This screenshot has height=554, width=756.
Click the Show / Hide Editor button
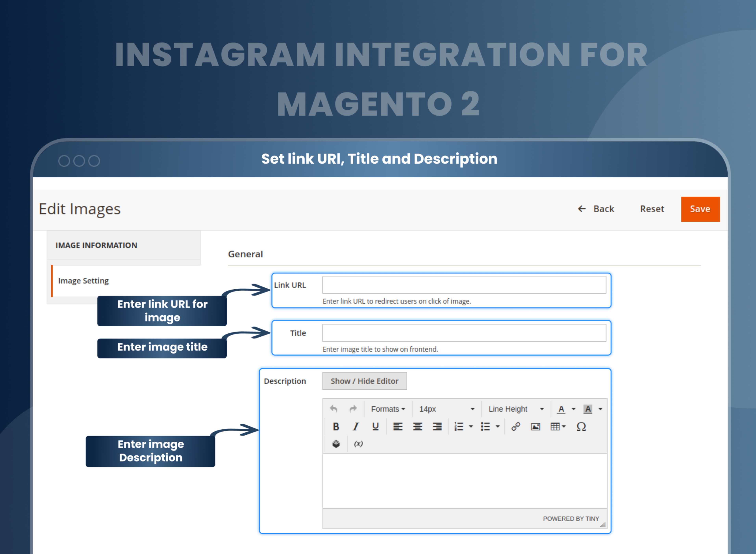[365, 381]
